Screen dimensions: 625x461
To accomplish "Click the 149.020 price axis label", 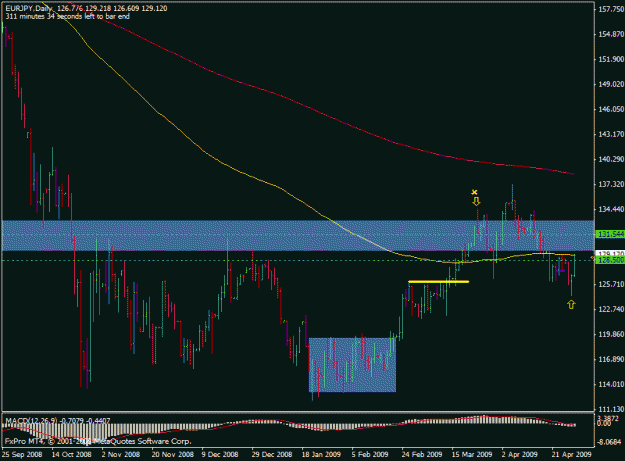I will (x=611, y=84).
